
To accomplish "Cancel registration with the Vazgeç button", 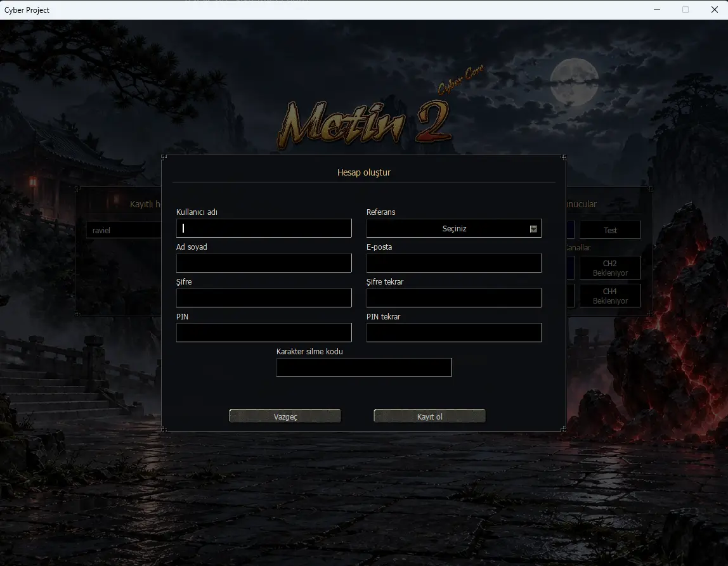I will tap(285, 416).
